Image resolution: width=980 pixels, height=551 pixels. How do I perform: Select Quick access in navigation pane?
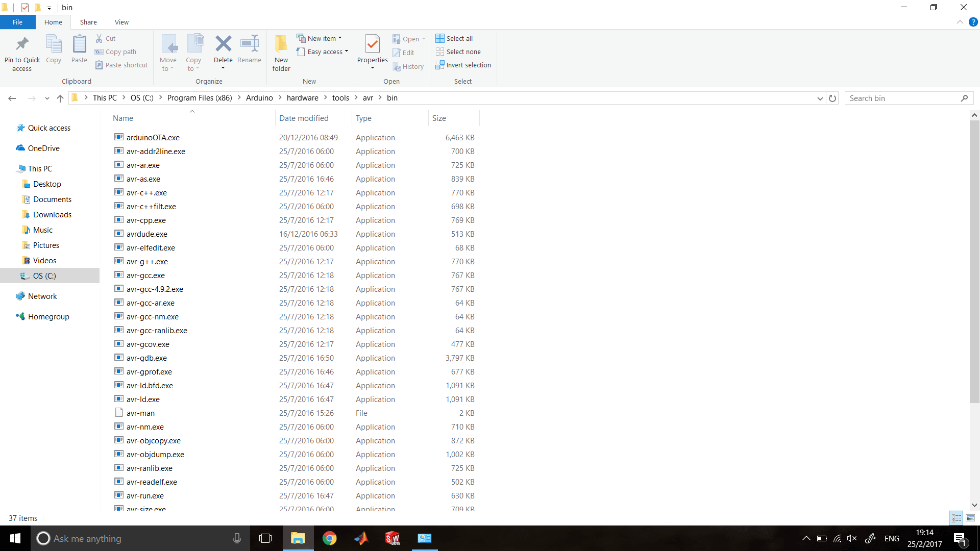pyautogui.click(x=49, y=128)
